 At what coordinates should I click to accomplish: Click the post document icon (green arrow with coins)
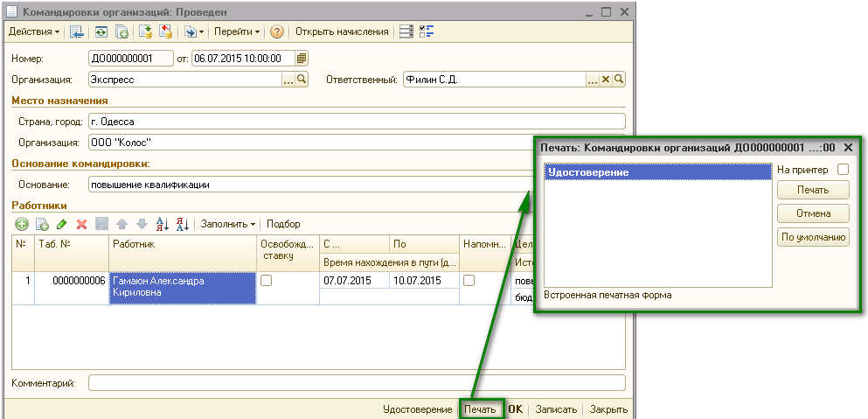(146, 31)
